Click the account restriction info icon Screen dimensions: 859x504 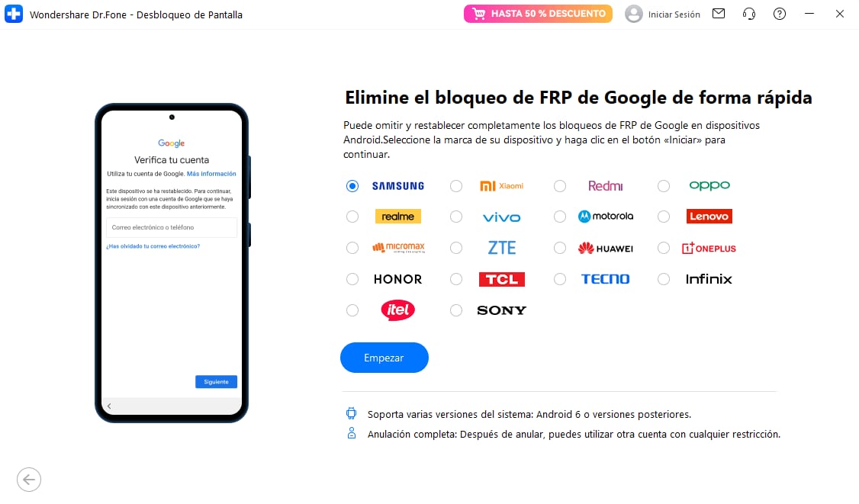[351, 433]
